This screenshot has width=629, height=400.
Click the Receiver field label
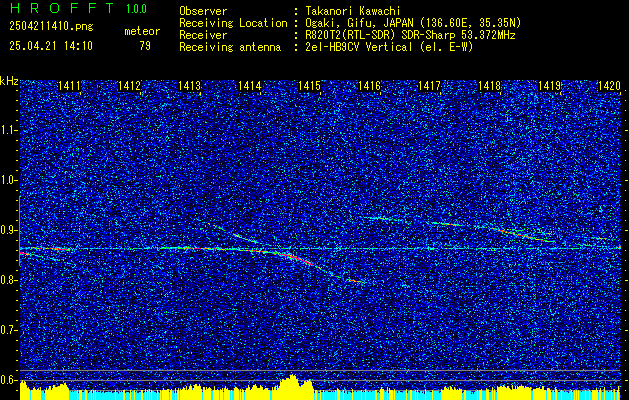pos(203,35)
